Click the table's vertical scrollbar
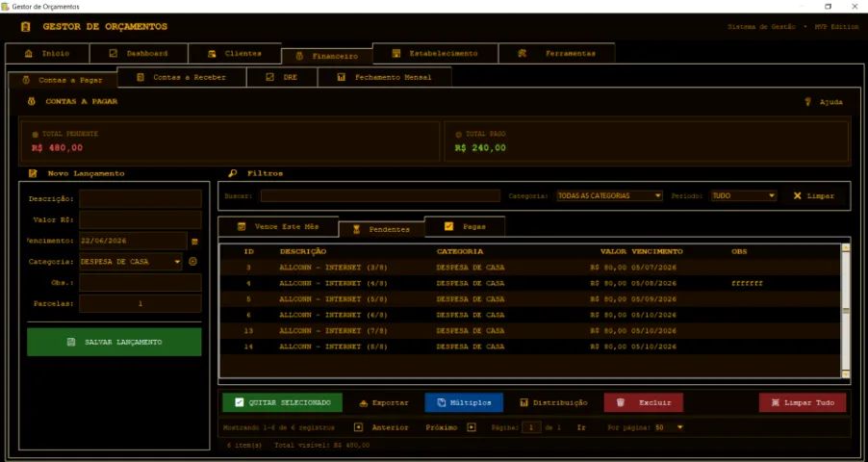The image size is (868, 462). (845, 310)
